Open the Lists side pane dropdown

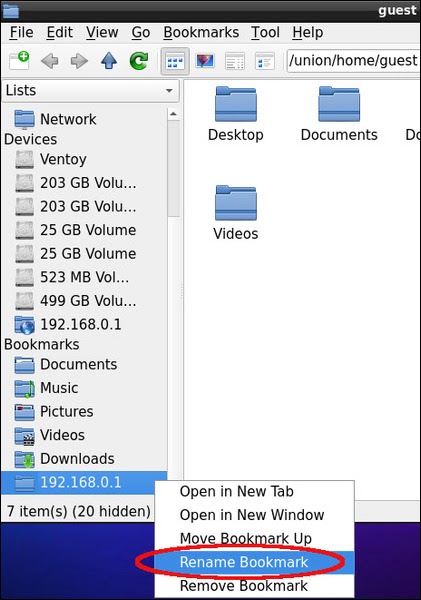coord(90,91)
